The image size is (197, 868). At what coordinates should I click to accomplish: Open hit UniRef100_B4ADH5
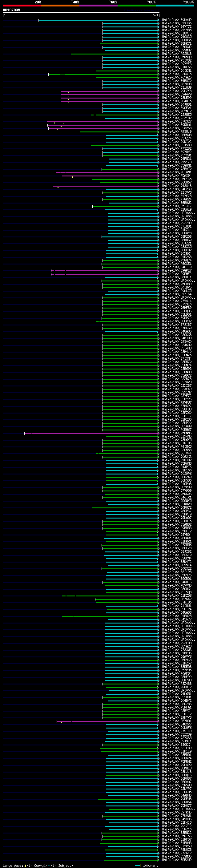[x=177, y=796]
